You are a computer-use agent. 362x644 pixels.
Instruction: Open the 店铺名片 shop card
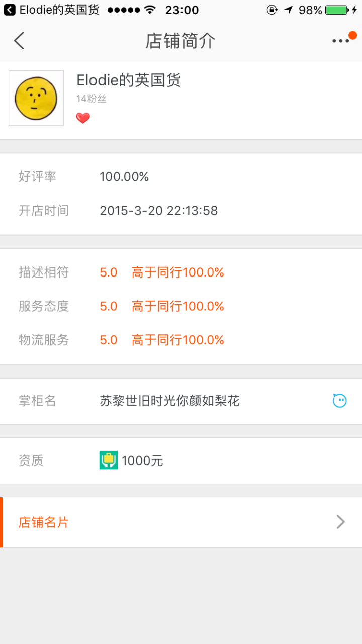[44, 522]
